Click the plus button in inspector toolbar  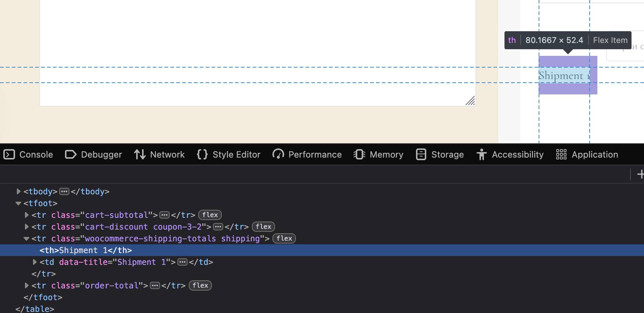coord(640,174)
